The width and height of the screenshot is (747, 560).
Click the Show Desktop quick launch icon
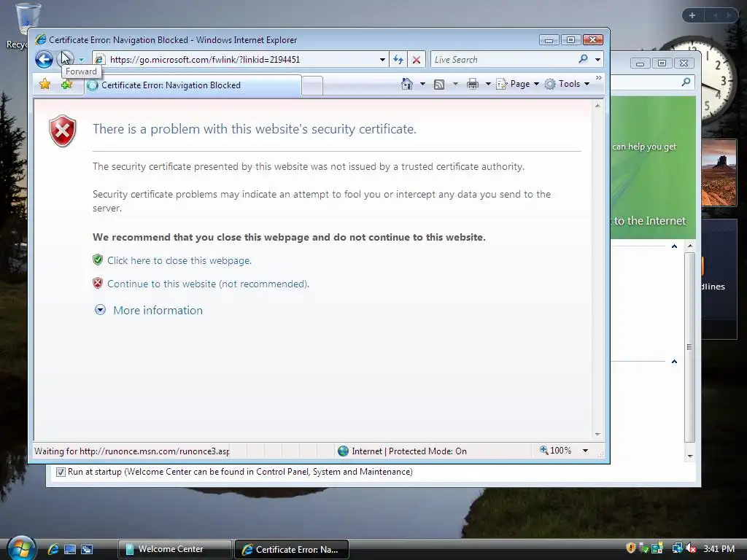coord(70,549)
